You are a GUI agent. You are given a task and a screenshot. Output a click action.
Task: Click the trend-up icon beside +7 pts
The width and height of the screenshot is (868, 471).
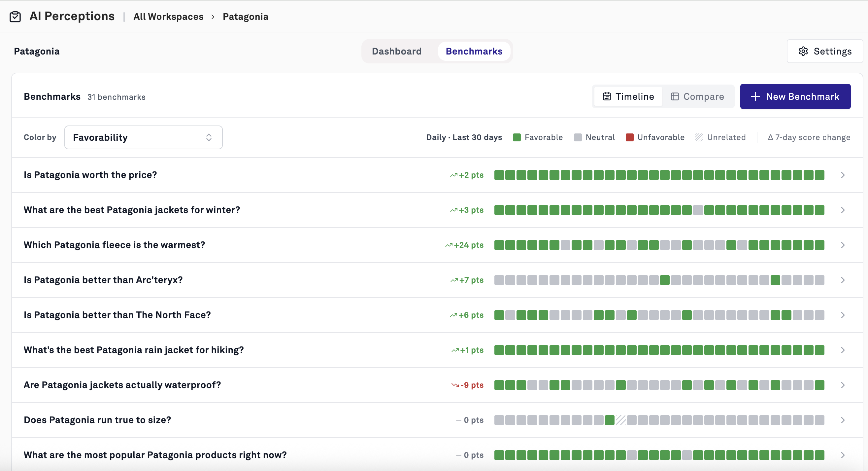[454, 280]
